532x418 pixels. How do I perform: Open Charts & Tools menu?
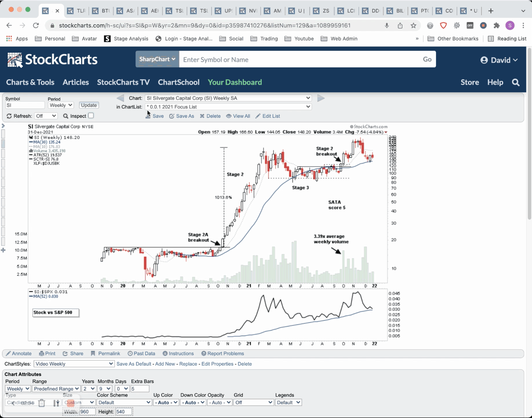tap(30, 82)
